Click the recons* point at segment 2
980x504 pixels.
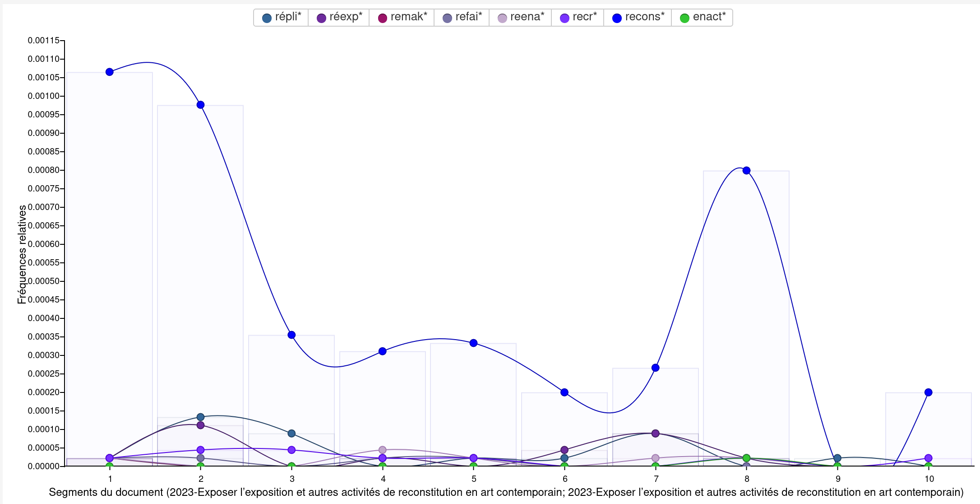(x=201, y=105)
